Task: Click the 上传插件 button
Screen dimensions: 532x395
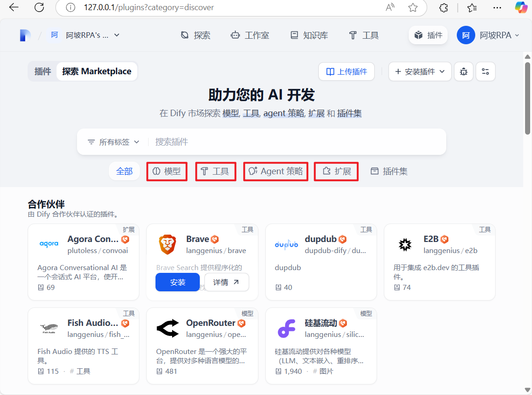Action: click(x=347, y=71)
